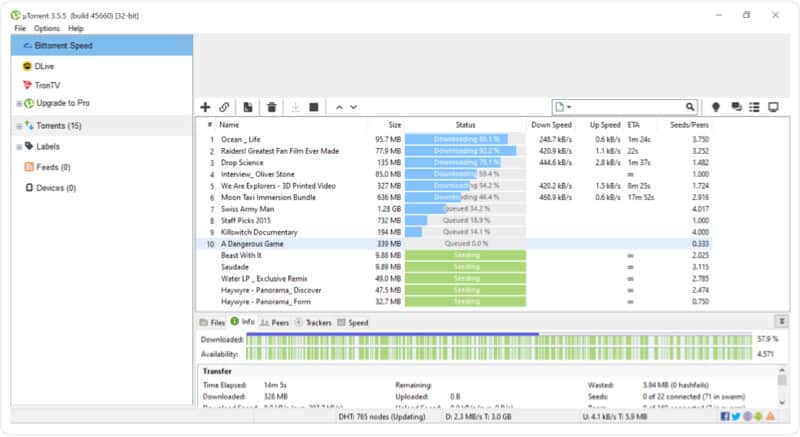Click the Stop square icon in toolbar
This screenshot has height=437, width=800.
(314, 107)
